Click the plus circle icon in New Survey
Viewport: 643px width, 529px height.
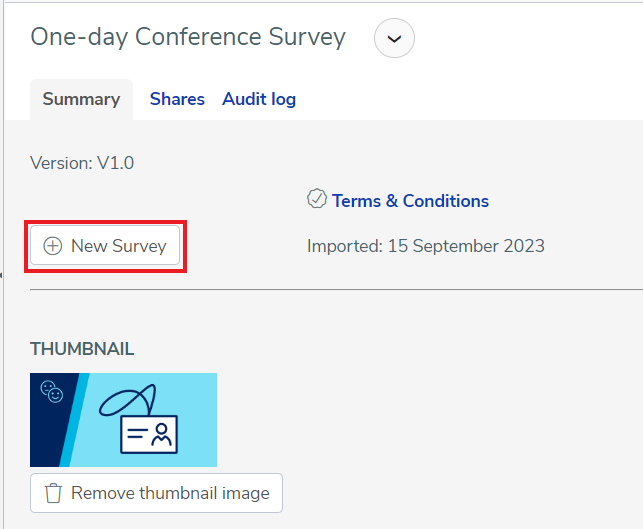point(53,246)
